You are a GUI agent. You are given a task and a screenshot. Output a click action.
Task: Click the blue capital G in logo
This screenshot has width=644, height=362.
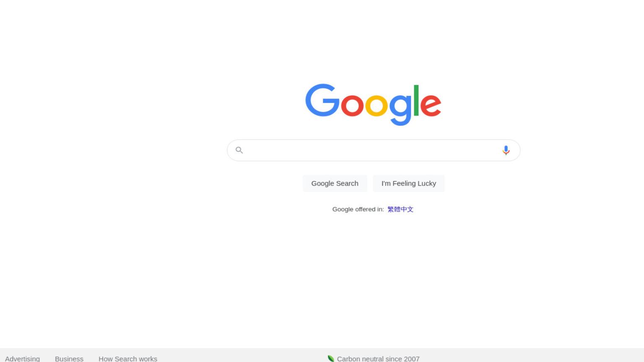322,100
